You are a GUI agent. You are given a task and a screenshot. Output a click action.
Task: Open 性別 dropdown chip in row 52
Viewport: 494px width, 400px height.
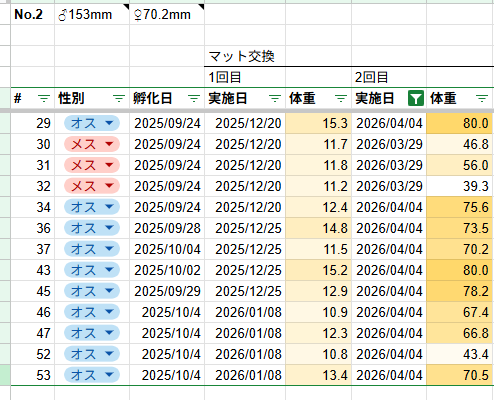click(x=92, y=354)
